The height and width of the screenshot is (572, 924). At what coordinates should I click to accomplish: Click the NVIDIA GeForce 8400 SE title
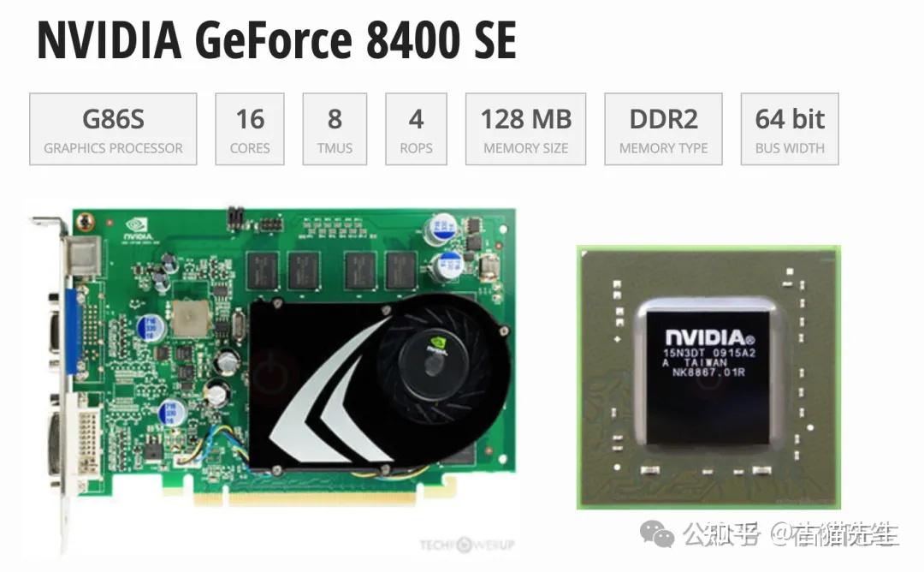click(276, 40)
